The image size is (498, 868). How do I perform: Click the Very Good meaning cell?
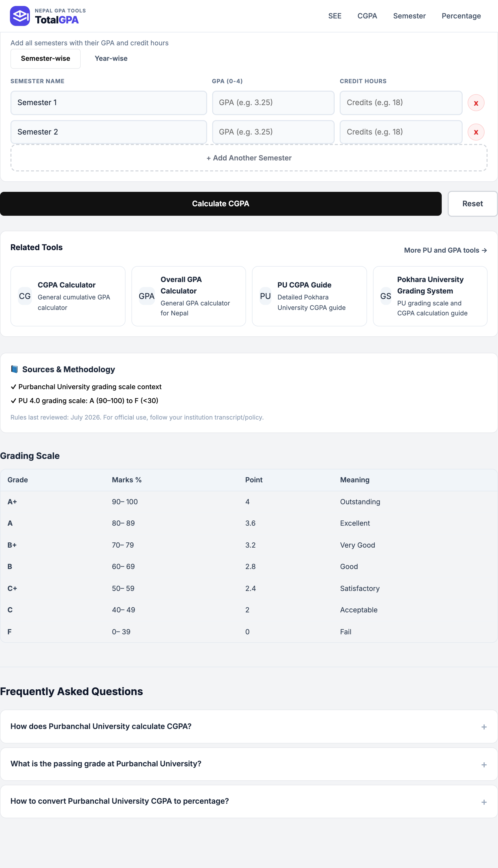tap(357, 545)
